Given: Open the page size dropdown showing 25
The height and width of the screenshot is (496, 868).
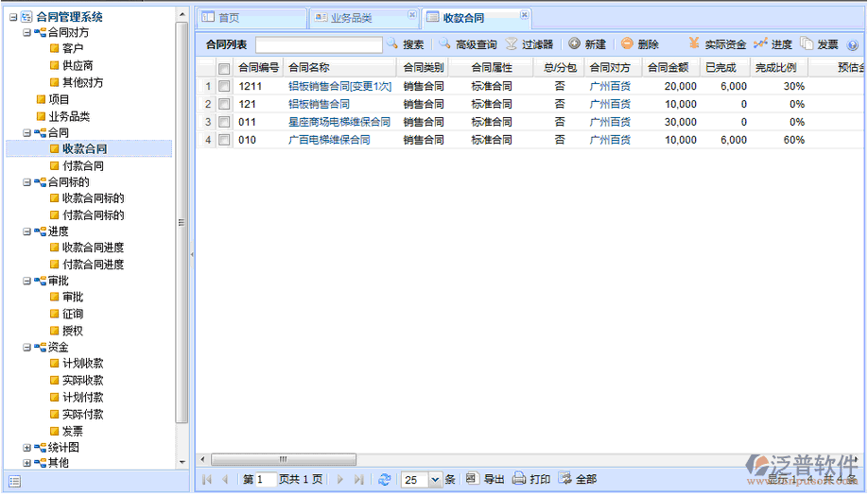Looking at the screenshot, I should point(435,480).
